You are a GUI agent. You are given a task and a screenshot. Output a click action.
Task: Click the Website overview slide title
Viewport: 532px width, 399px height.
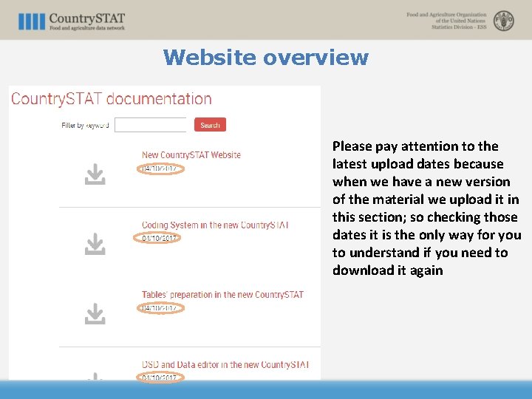coord(266,57)
